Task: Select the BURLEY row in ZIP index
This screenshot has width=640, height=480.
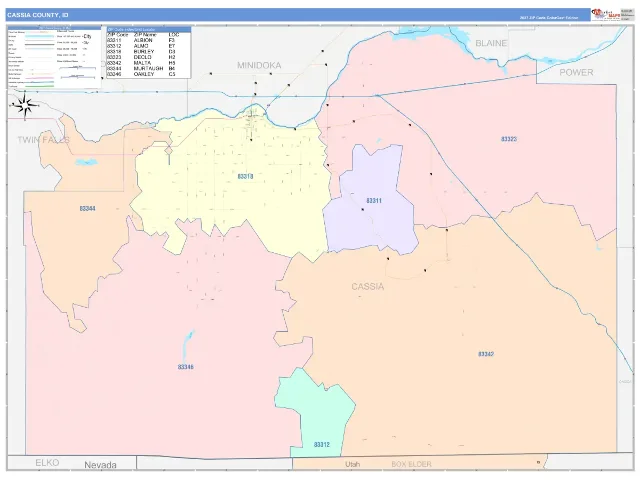Action: coord(149,52)
